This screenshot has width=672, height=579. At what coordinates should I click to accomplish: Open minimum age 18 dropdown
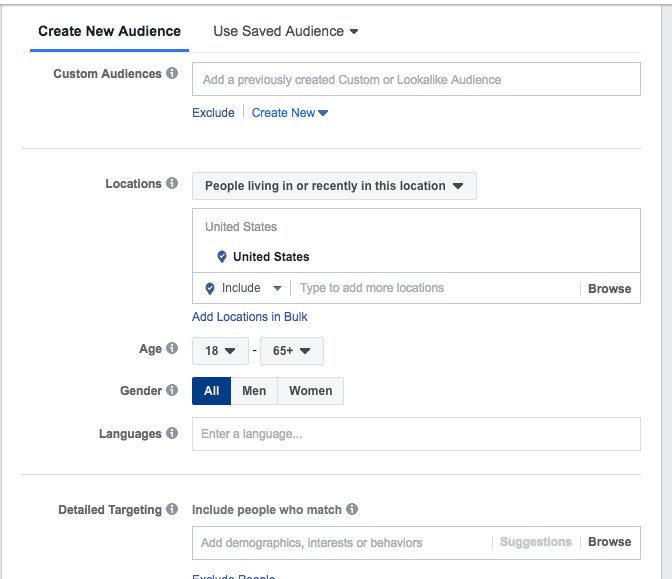[220, 351]
